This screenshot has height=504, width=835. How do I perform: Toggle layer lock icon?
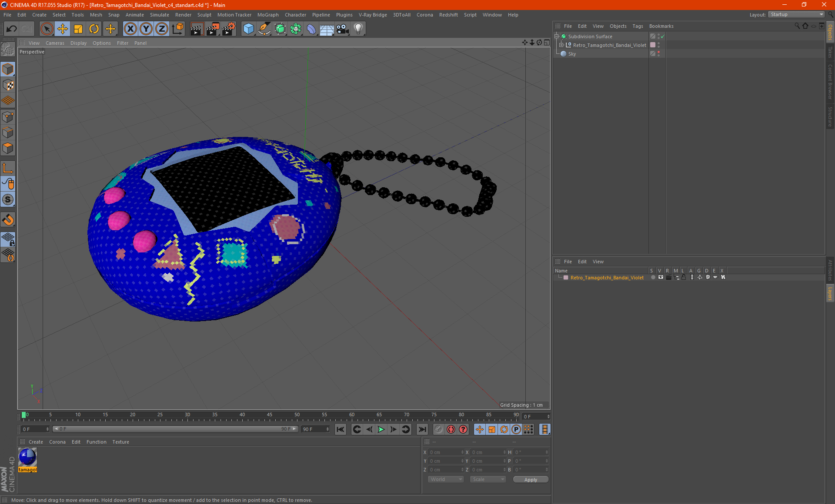(x=684, y=277)
